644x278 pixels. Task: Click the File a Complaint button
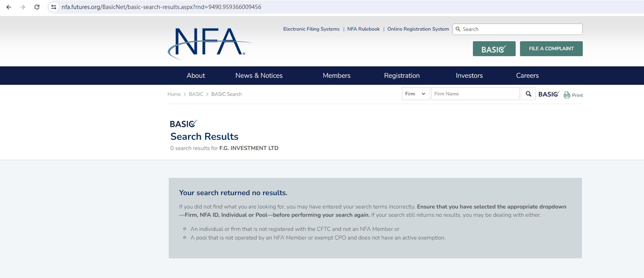551,49
